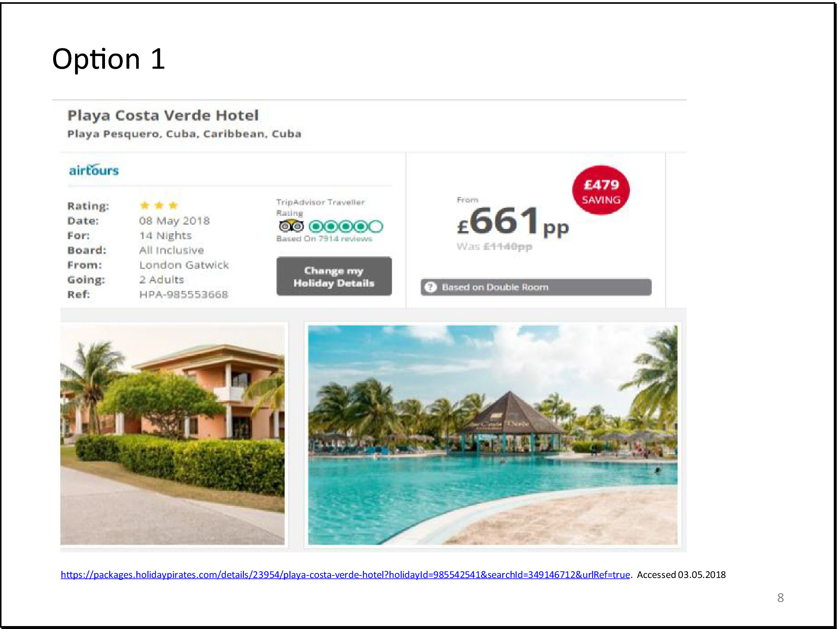Click the TripAdvisor owl icon
The image size is (840, 629).
pyautogui.click(x=291, y=226)
